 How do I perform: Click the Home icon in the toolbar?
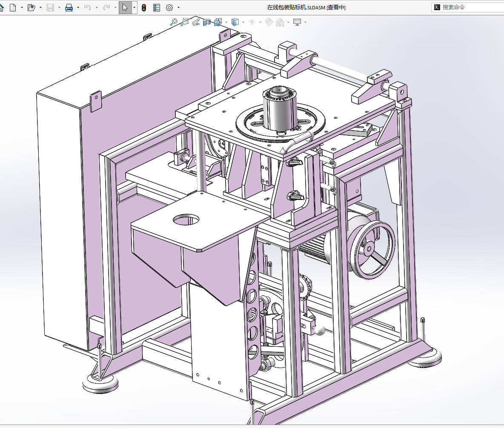click(1, 7)
